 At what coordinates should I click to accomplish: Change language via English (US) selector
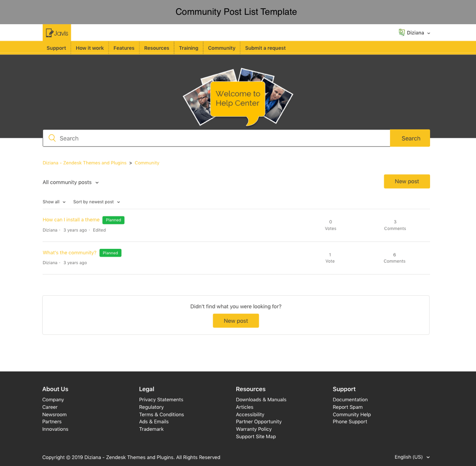(412, 457)
